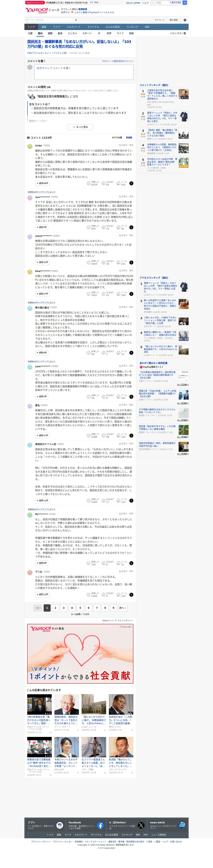The height and width of the screenshot is (868, 213).
Task: Open Yahoo!ニュース コメントポリシー link
Action: pyautogui.click(x=118, y=620)
